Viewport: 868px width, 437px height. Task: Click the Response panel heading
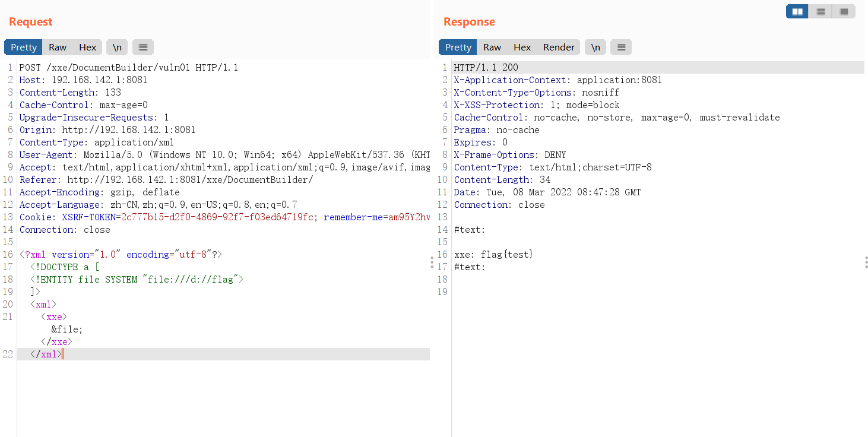(x=469, y=22)
